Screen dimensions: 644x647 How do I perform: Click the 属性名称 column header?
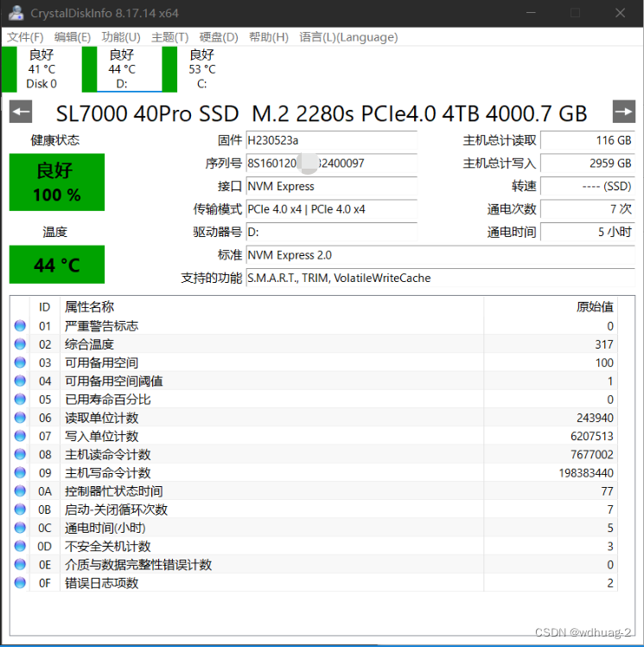click(x=271, y=307)
